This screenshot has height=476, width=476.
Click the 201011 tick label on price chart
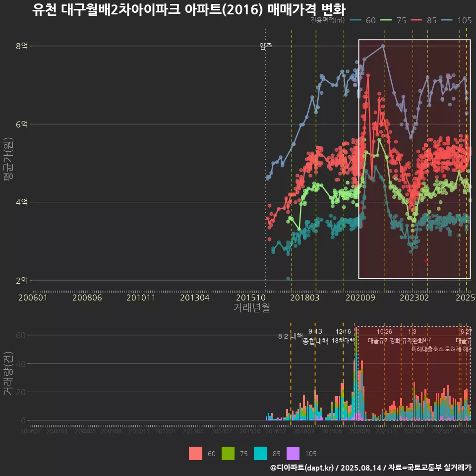[x=141, y=297]
